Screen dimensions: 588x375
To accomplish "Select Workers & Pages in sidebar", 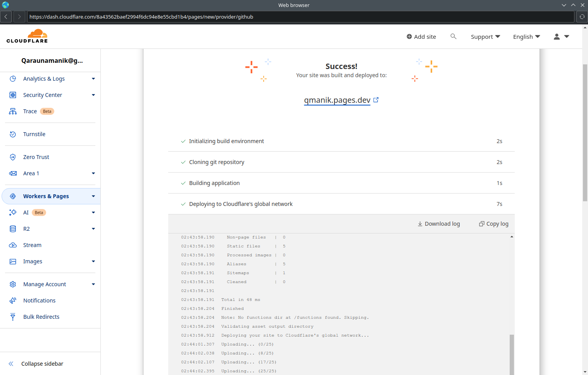I will (x=46, y=196).
